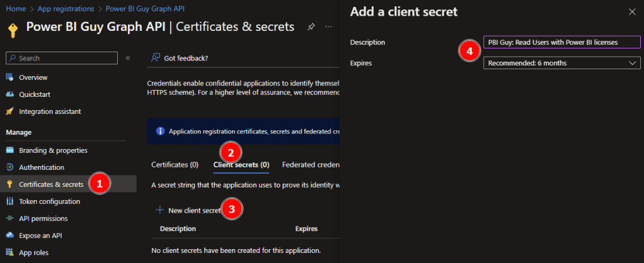Click the Integration assistant rocket icon
The width and height of the screenshot is (644, 263).
[x=9, y=111]
